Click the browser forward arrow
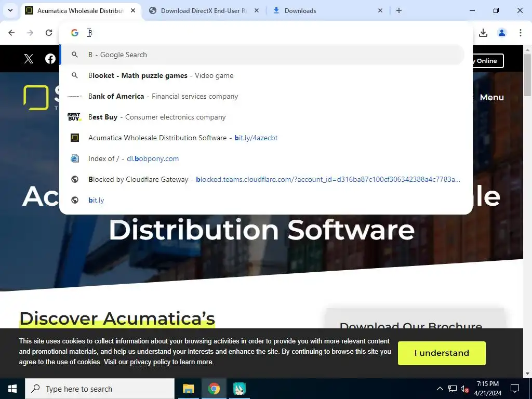The height and width of the screenshot is (399, 532). click(30, 33)
